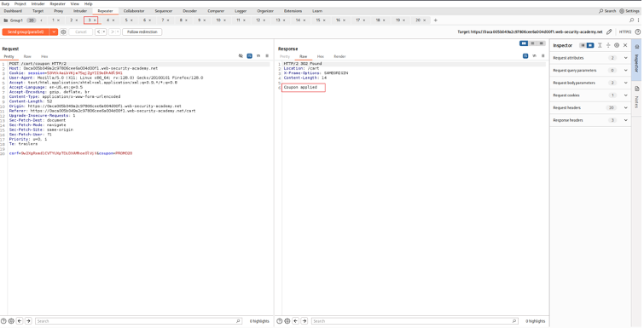Switch to the Collaborator tab
The image size is (644, 328).
coord(134,11)
